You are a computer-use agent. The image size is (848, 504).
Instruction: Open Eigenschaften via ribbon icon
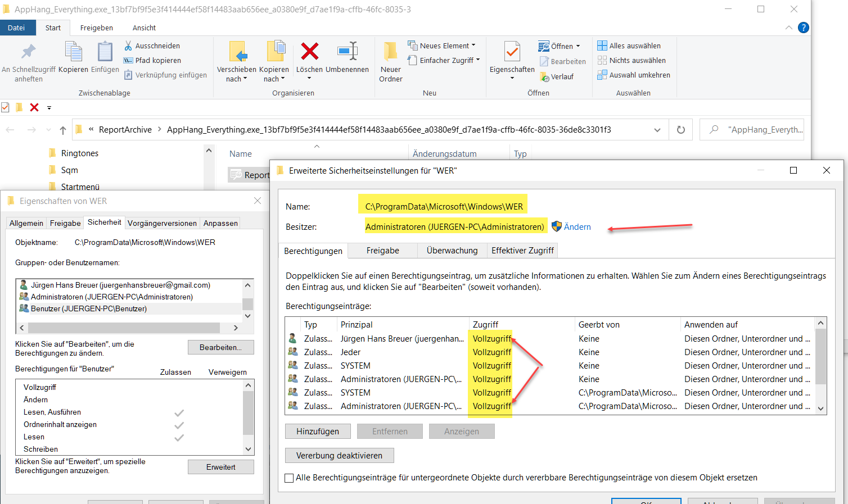512,52
